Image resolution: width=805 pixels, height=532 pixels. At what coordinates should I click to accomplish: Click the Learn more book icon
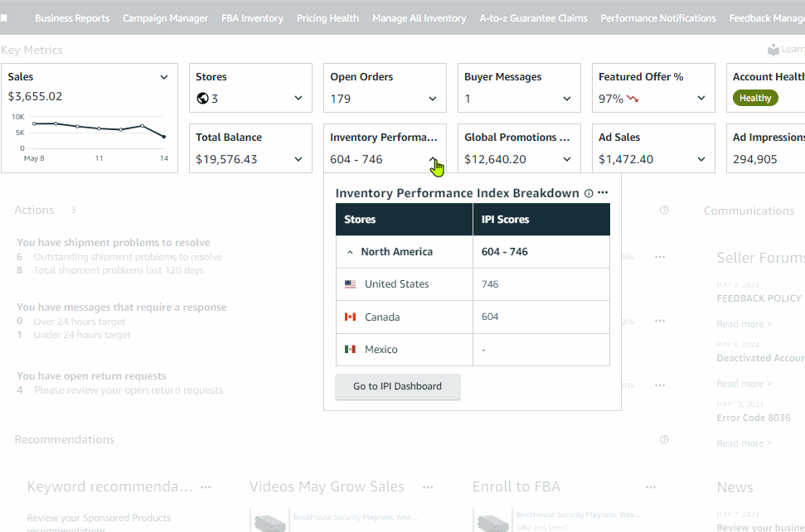coord(773,49)
